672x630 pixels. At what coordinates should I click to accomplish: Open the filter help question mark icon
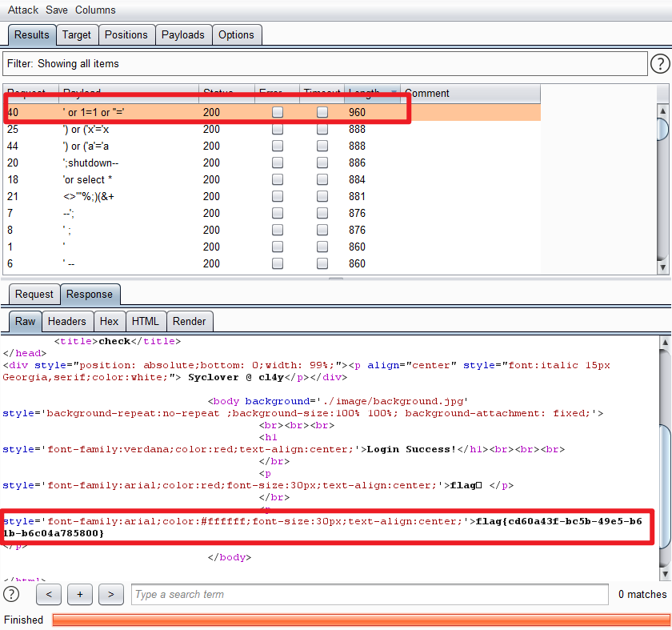[659, 64]
